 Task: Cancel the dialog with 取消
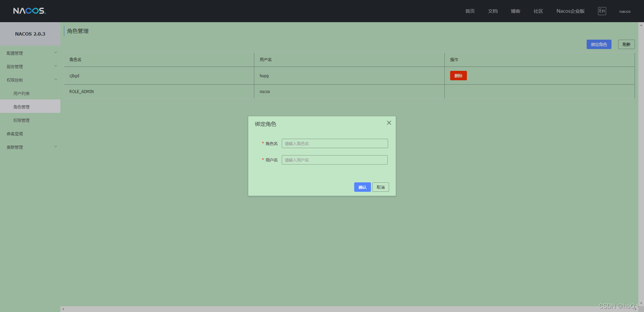(x=380, y=187)
